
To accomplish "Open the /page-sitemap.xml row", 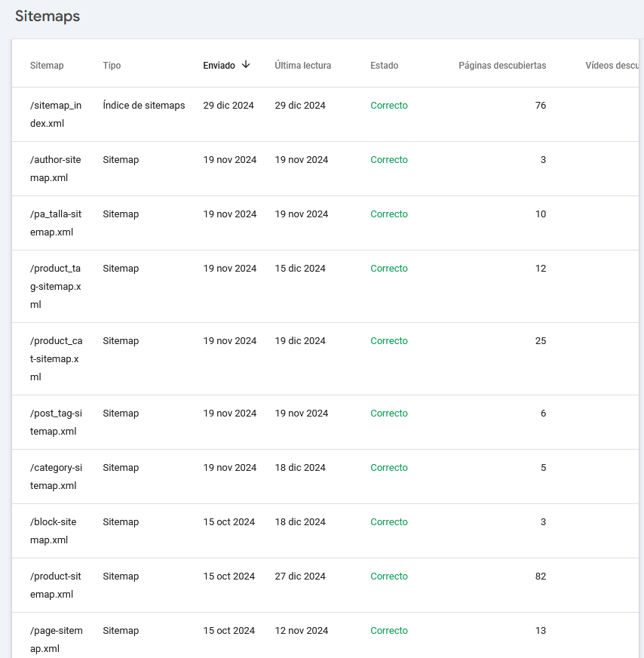I will (x=325, y=635).
